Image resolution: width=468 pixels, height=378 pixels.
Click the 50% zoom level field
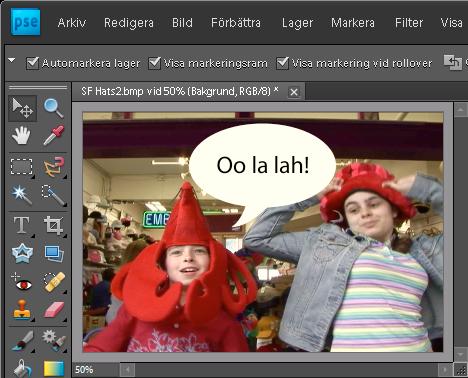(x=84, y=370)
